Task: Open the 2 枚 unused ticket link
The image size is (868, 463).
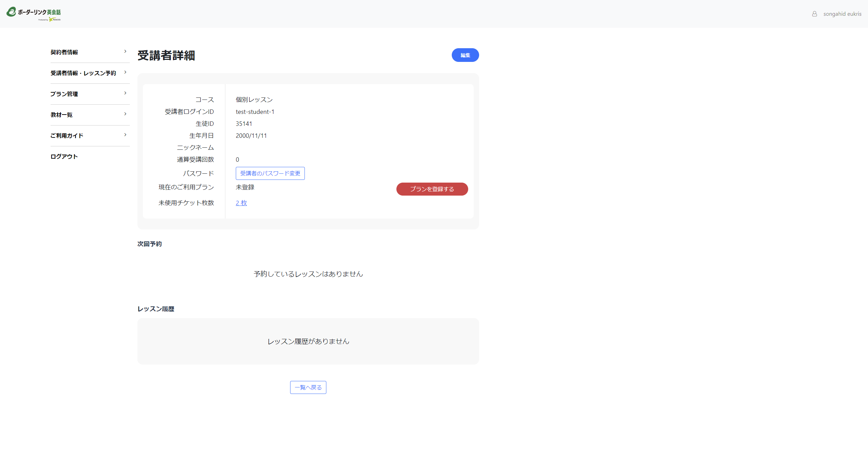Action: [241, 203]
